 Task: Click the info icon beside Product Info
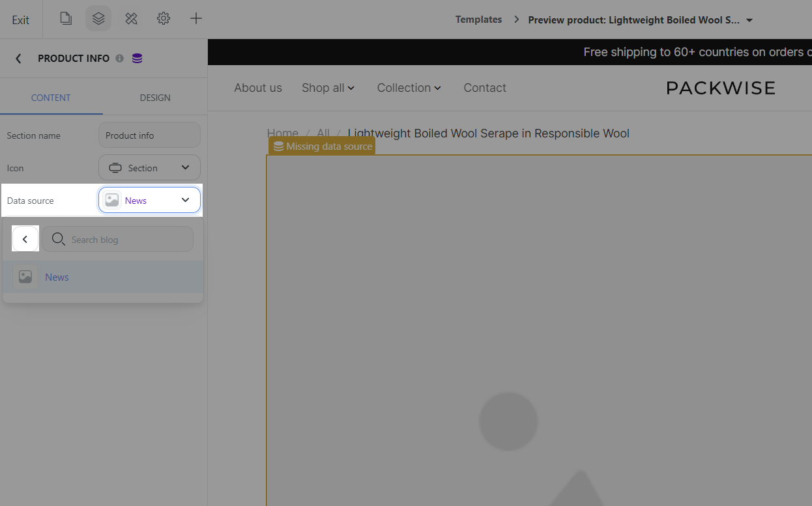[x=119, y=58]
